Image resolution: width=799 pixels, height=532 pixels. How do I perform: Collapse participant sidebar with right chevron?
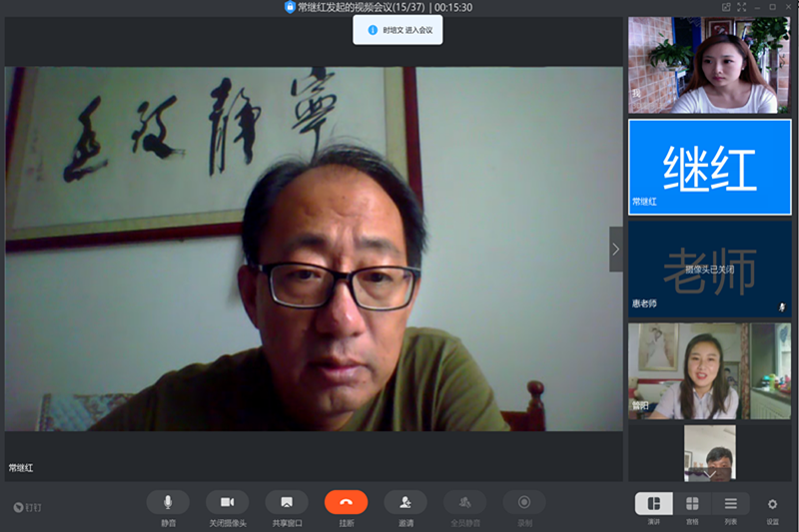(616, 250)
